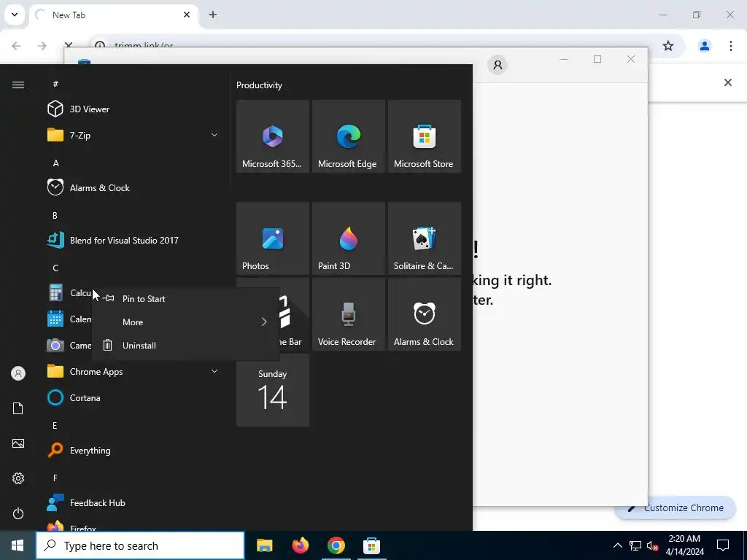Image resolution: width=747 pixels, height=560 pixels.
Task: Close the New Tab tab
Action: (187, 15)
